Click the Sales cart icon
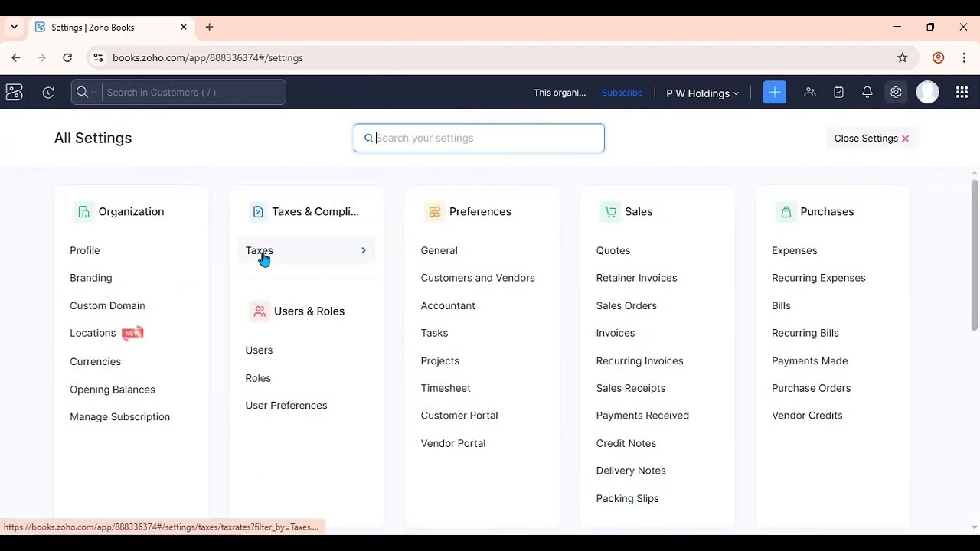 click(610, 212)
